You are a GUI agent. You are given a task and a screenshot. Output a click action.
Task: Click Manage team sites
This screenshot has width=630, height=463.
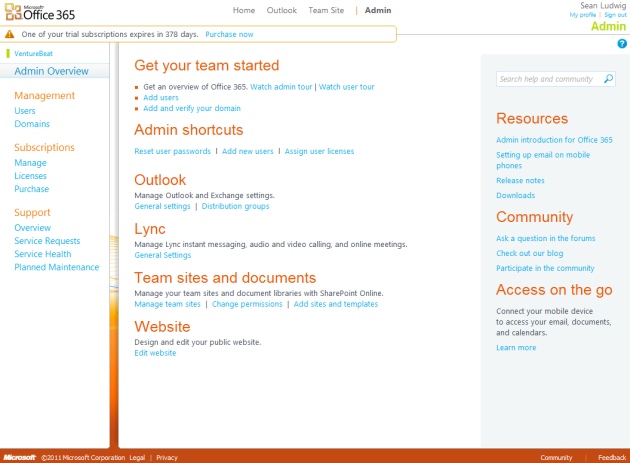tap(168, 304)
